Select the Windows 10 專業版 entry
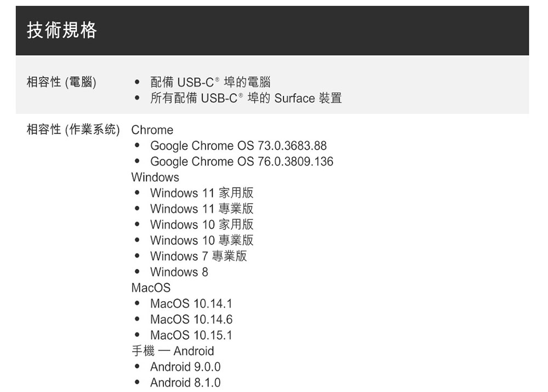The height and width of the screenshot is (392, 548). (x=202, y=240)
